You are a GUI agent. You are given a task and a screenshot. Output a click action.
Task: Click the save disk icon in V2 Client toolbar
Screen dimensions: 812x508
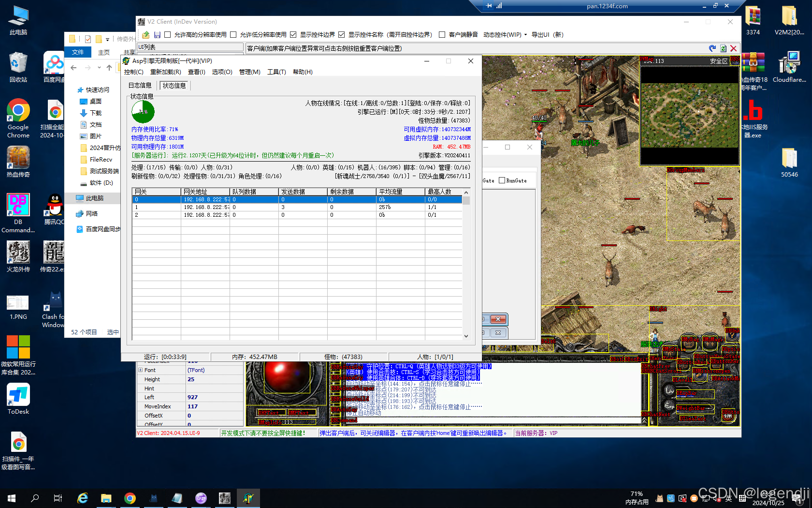[x=157, y=35]
